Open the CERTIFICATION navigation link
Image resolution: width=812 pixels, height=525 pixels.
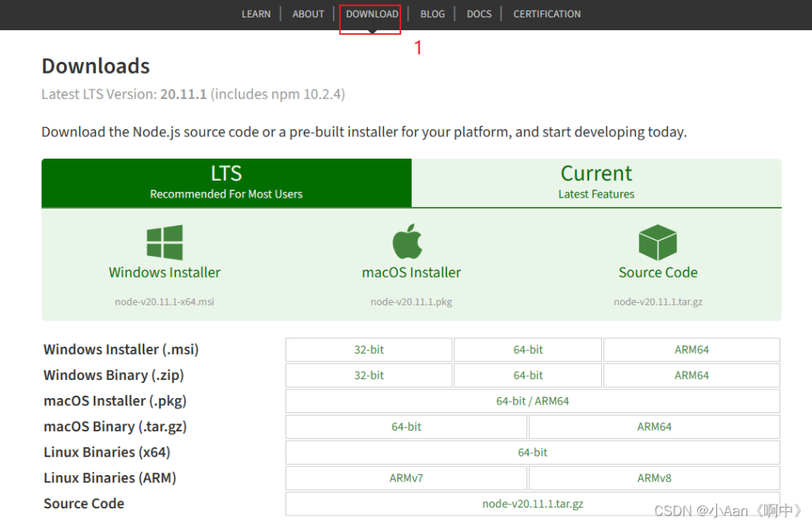pyautogui.click(x=546, y=14)
